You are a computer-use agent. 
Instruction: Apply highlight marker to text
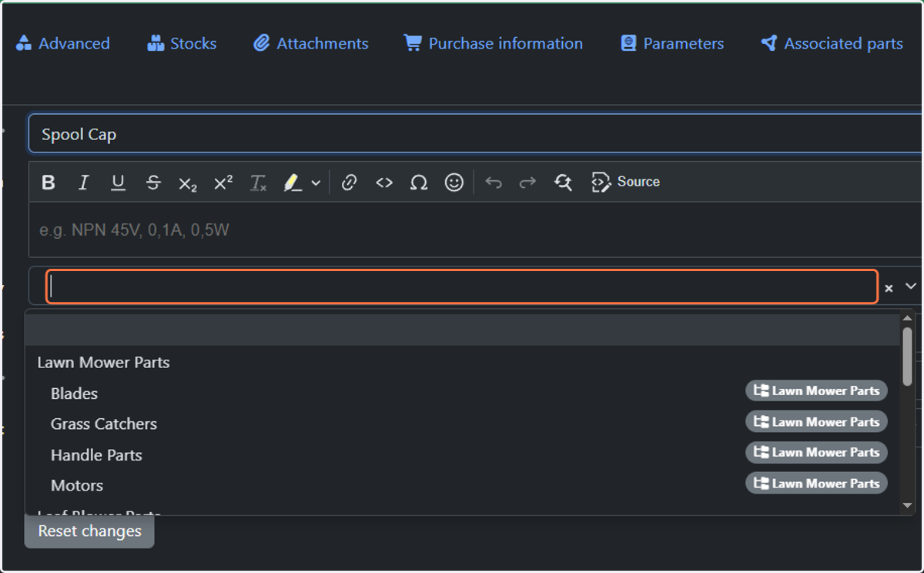[293, 183]
